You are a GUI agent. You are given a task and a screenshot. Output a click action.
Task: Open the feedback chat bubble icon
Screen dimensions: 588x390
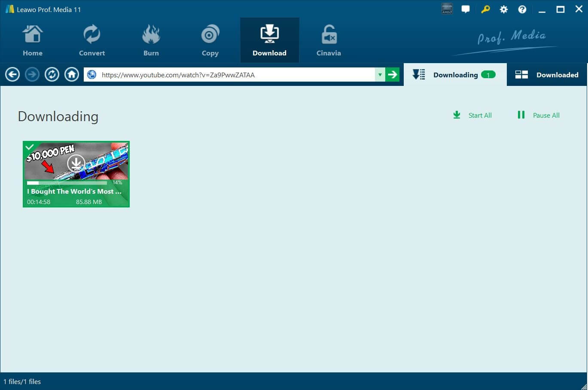pyautogui.click(x=466, y=9)
